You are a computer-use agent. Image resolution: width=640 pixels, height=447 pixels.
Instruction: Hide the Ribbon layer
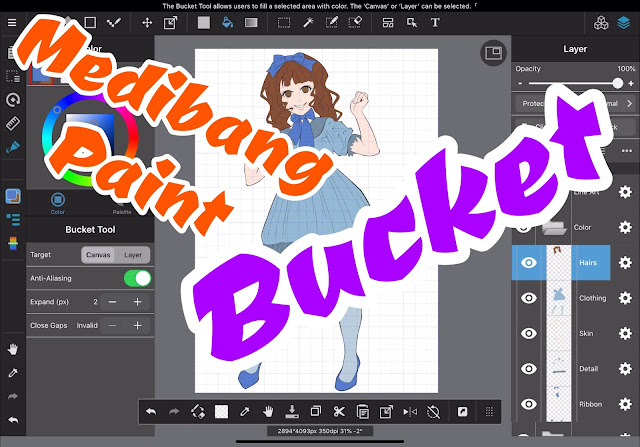(x=529, y=404)
